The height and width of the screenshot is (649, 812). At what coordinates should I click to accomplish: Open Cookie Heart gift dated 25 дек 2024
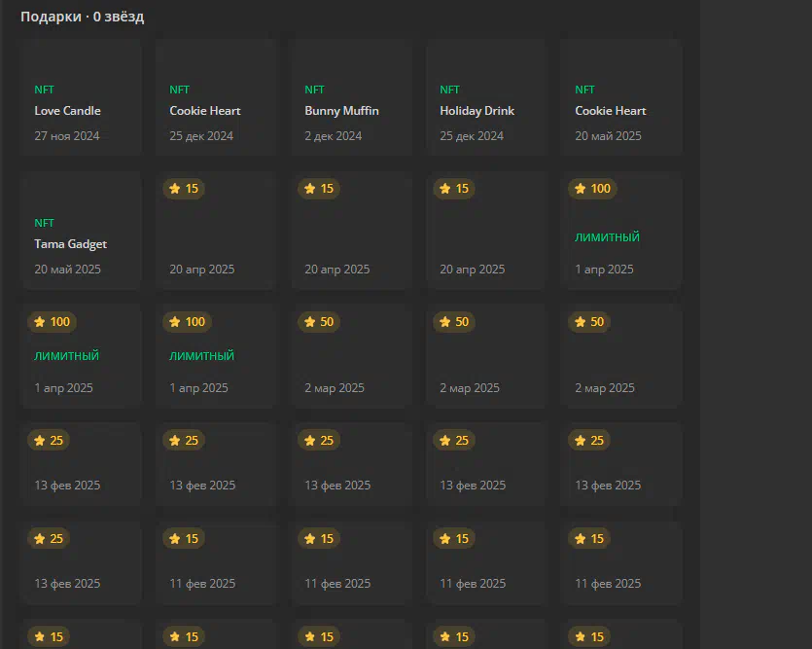pos(217,97)
